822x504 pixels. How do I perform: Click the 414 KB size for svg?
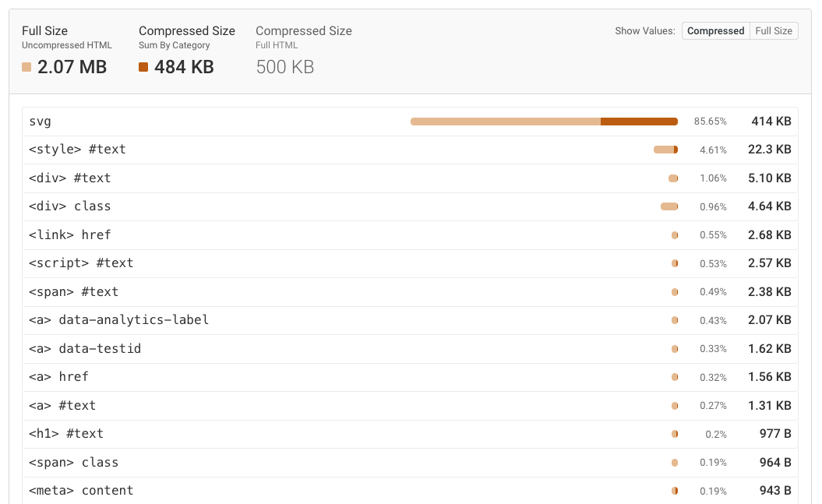point(770,122)
